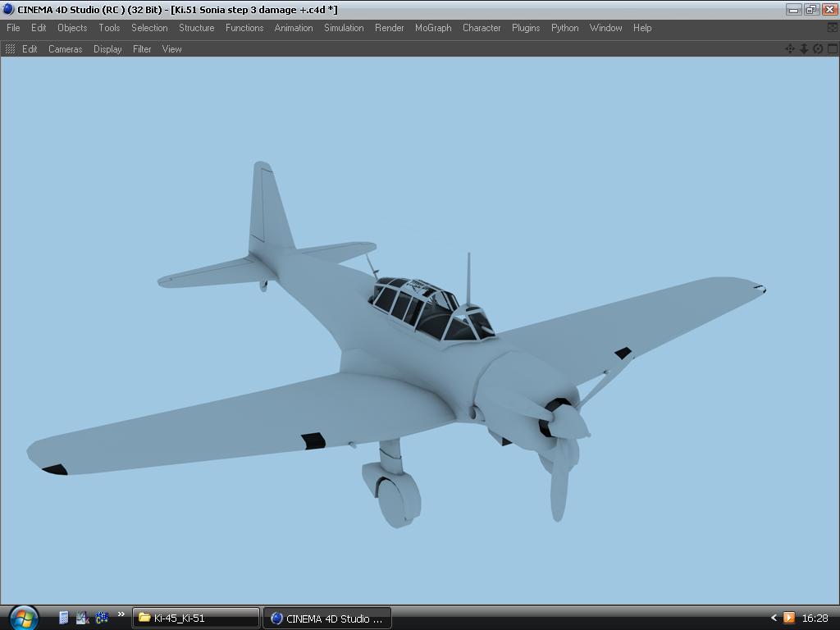Viewport: 840px width, 630px height.
Task: Click the orange tray media player icon
Action: 789,618
